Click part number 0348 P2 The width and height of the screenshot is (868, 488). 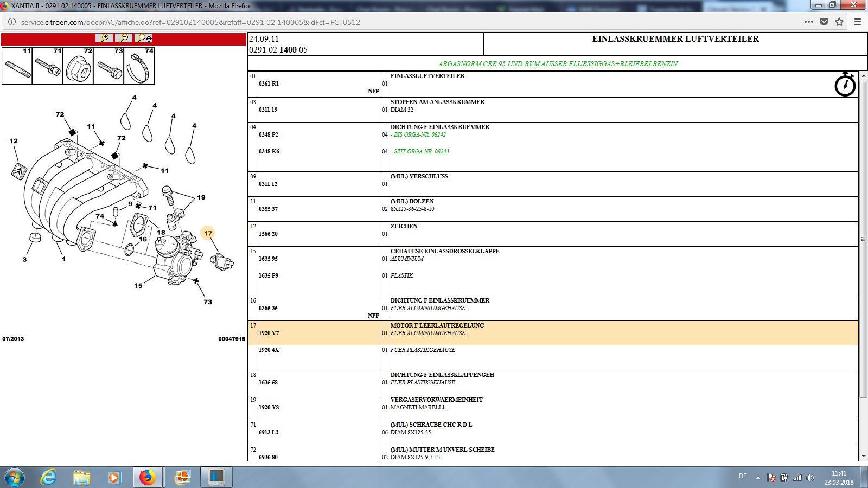[269, 134]
